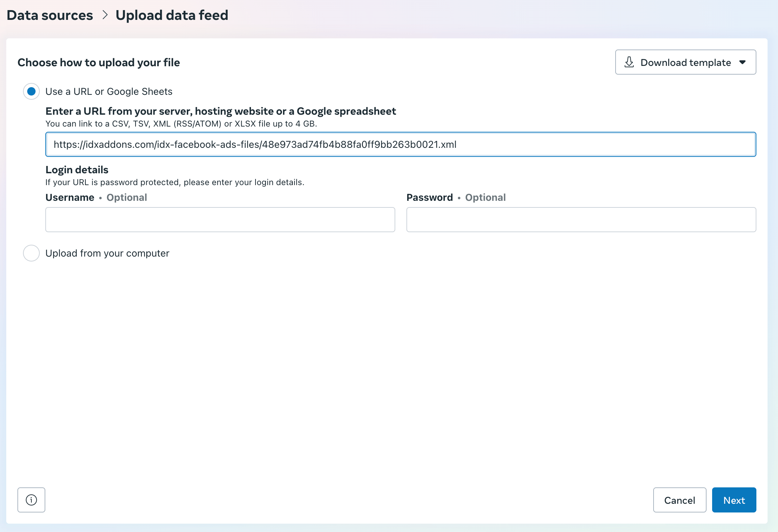Click the Username Optional label
Screen dimensions: 778x532
(96, 197)
